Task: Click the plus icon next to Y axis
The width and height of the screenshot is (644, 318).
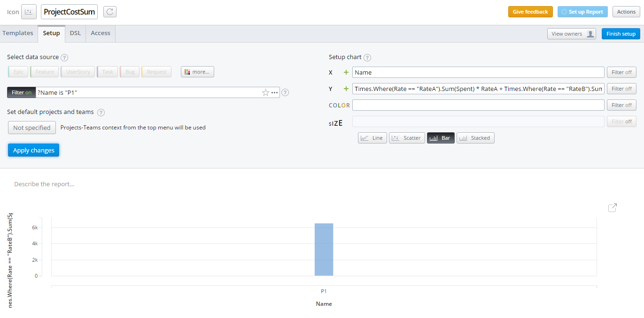Action: [346, 89]
